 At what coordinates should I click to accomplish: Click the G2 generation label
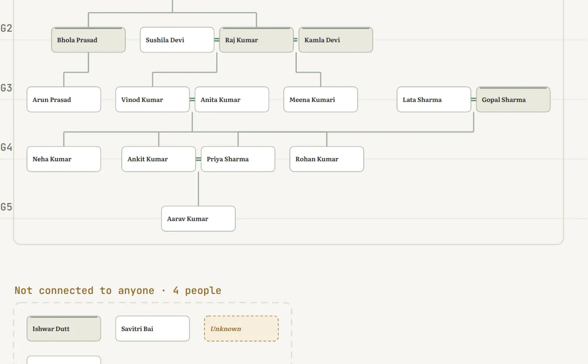tap(6, 28)
